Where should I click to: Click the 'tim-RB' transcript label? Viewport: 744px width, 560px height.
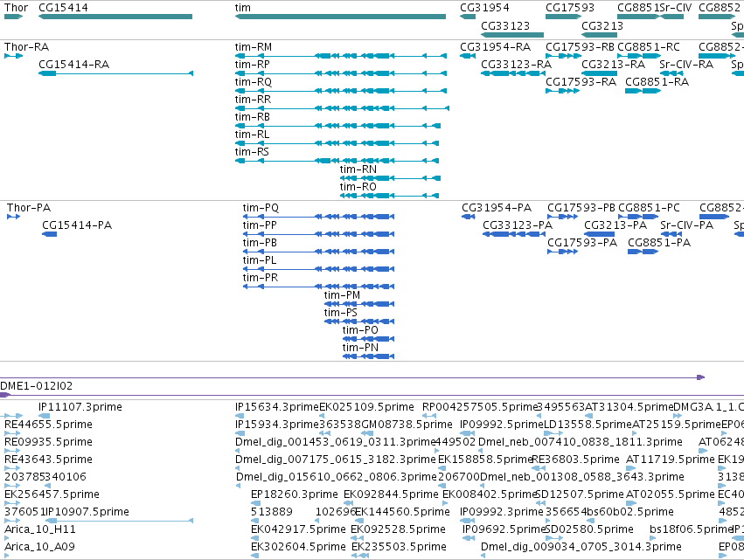click(253, 117)
